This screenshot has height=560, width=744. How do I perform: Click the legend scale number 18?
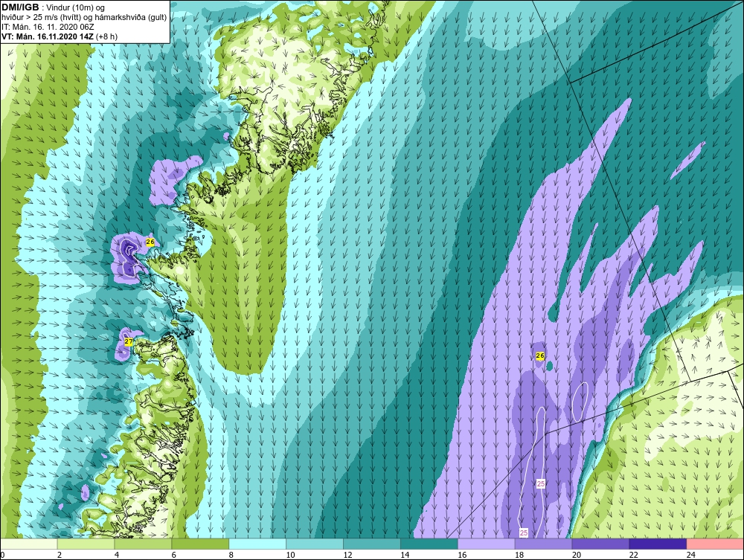click(x=519, y=555)
